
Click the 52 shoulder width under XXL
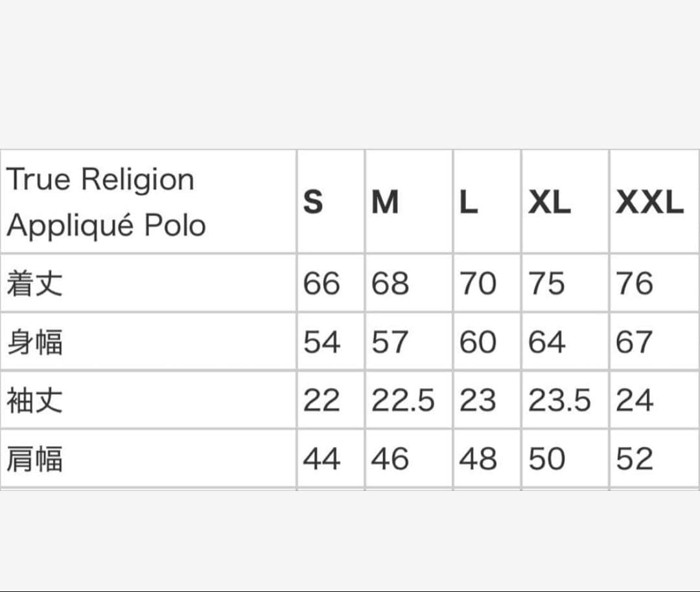(635, 459)
